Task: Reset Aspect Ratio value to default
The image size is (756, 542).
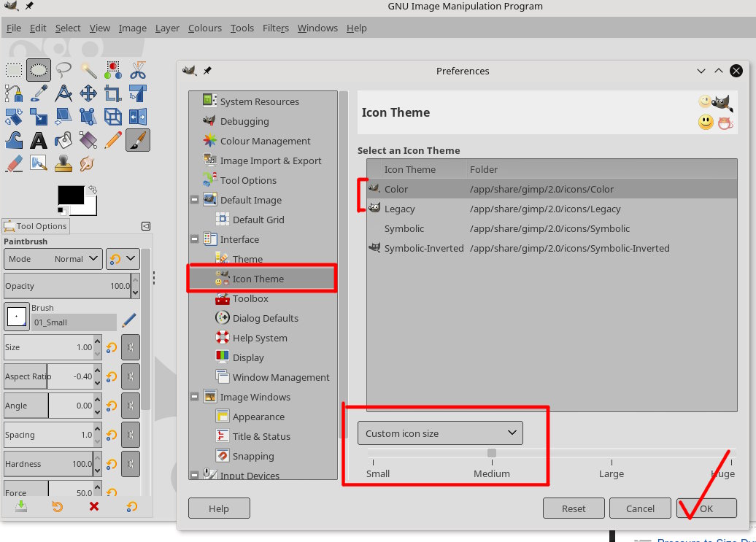Action: pos(112,376)
